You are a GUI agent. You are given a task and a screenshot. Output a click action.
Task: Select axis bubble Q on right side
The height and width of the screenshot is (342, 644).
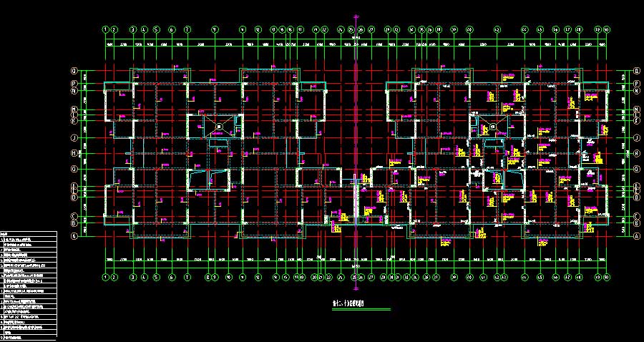(636, 71)
